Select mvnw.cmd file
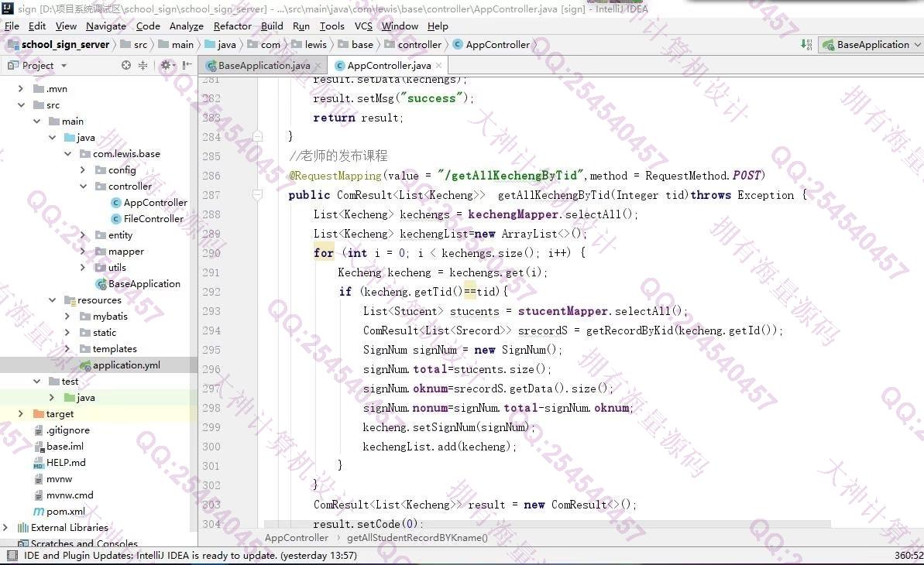924x565 pixels. click(64, 495)
